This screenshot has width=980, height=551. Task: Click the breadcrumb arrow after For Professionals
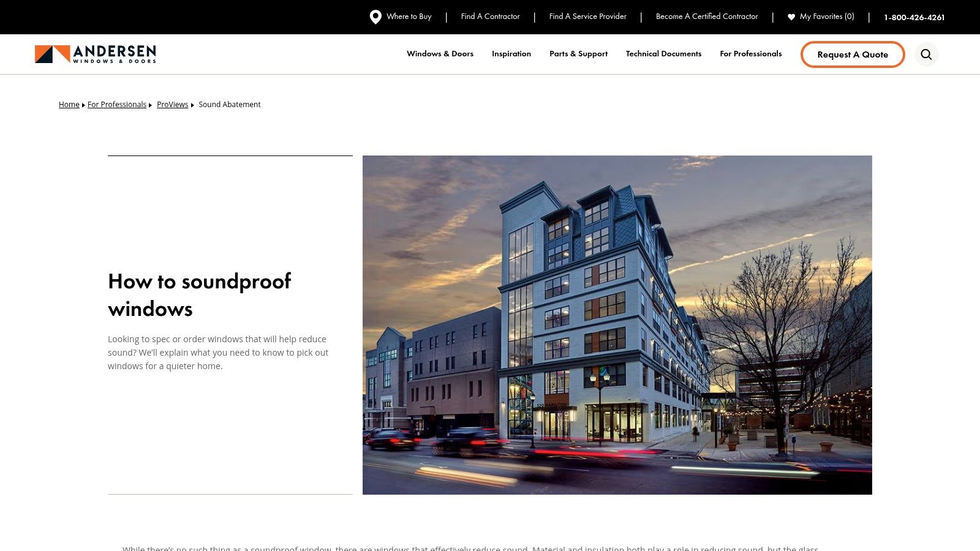pyautogui.click(x=149, y=105)
